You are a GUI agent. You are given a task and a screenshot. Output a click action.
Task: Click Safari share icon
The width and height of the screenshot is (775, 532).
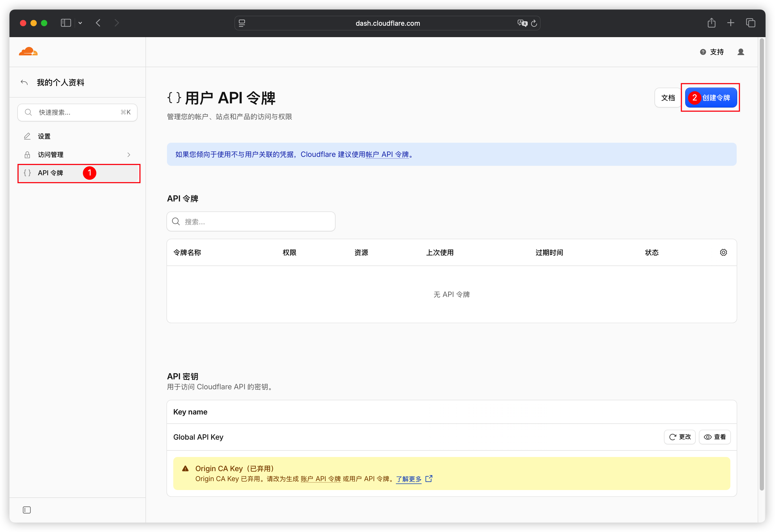[x=711, y=23]
